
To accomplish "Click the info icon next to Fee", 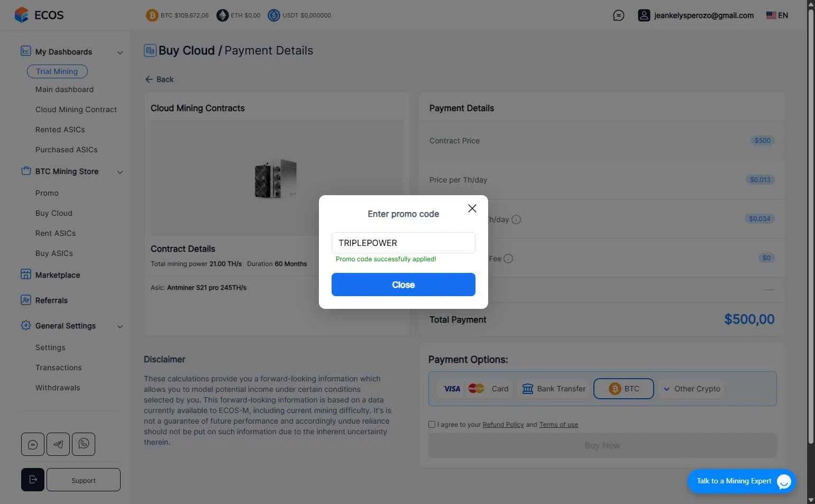I will (x=508, y=259).
